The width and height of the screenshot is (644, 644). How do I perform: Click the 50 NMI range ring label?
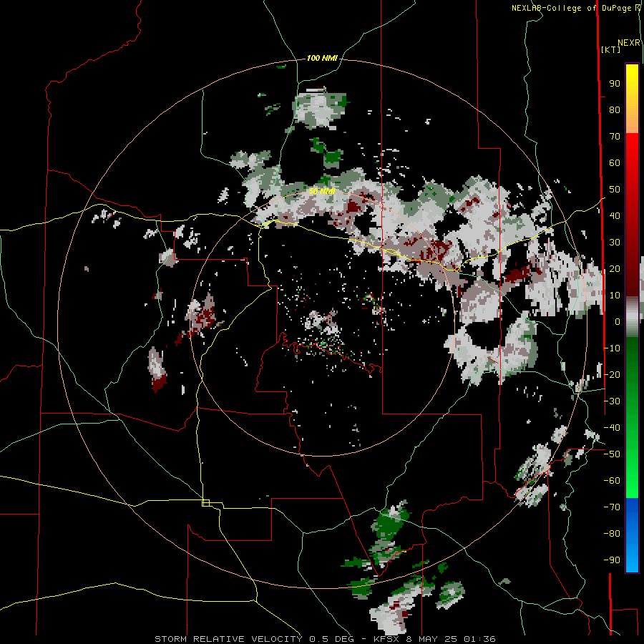[322, 191]
